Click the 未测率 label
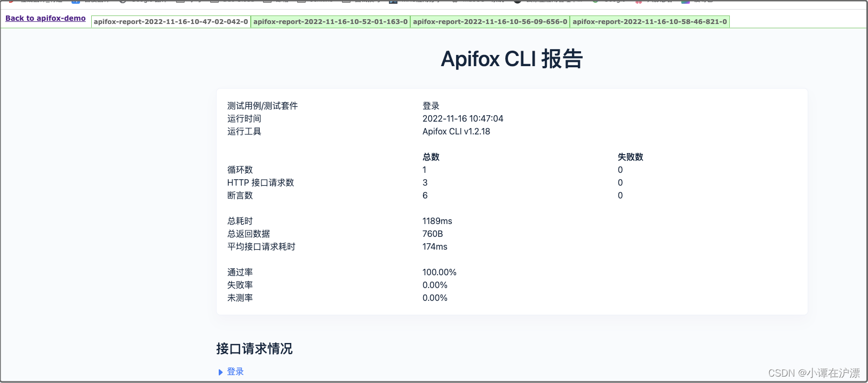This screenshot has height=383, width=868. tap(240, 298)
